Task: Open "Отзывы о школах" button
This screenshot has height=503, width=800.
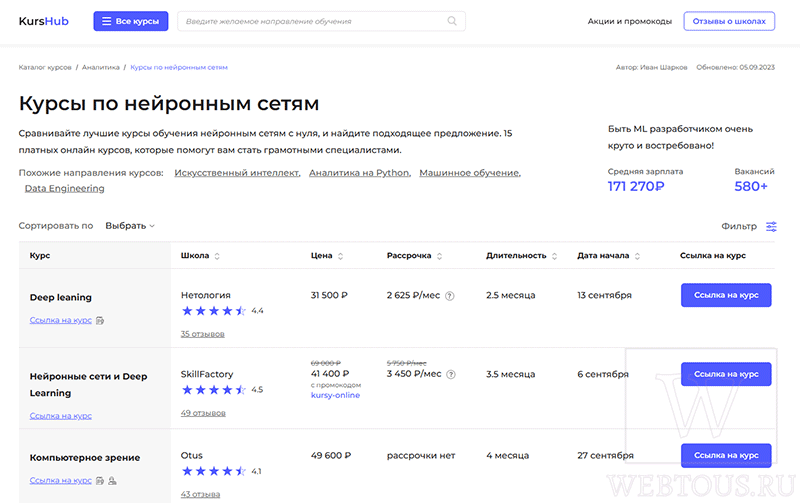Action: [x=729, y=21]
